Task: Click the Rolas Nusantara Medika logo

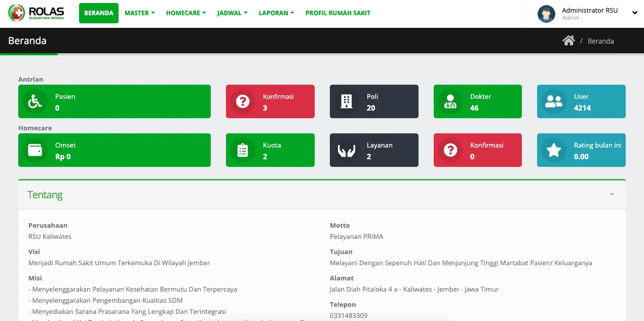Action: (x=36, y=13)
